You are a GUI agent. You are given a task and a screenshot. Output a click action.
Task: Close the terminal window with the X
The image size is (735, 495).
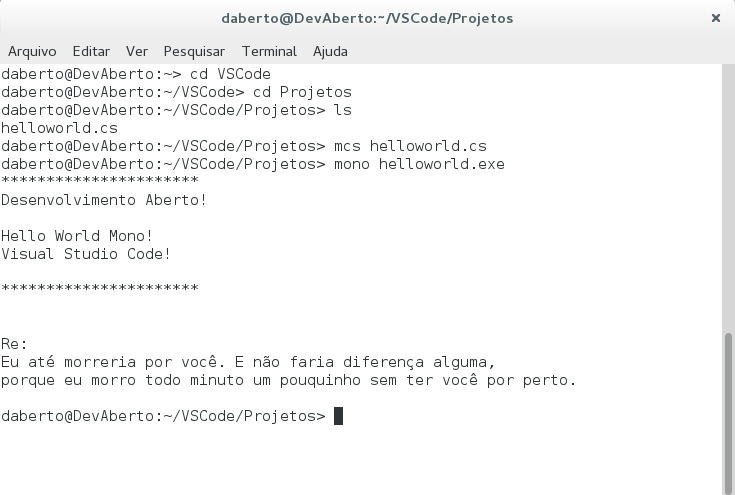coord(716,18)
